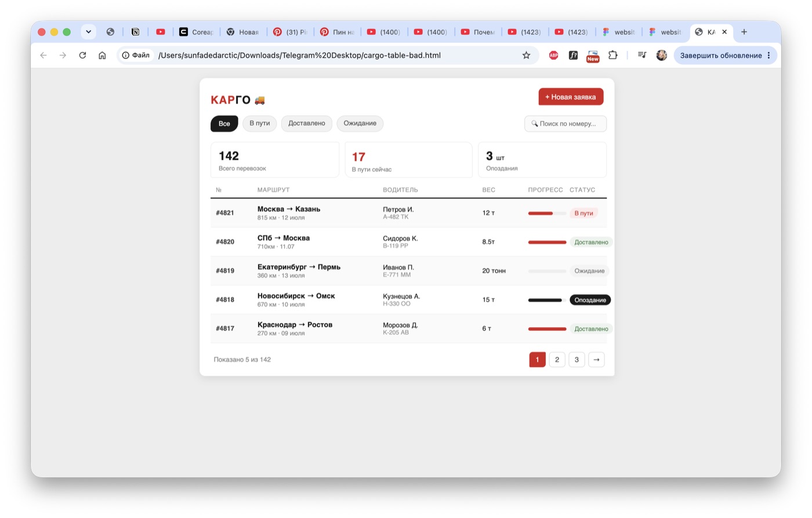Screen dimensions: 812x518
Task: Click the progress bar for shipment #4818
Action: point(547,300)
